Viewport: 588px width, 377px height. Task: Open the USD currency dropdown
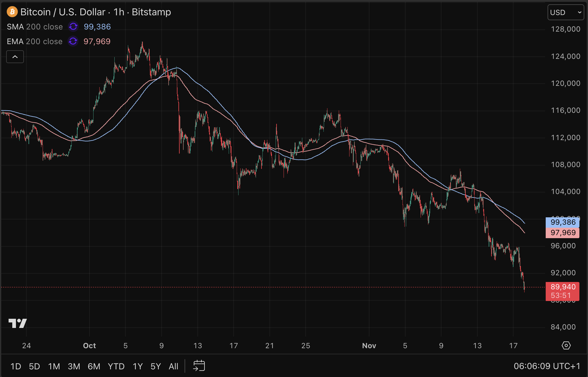point(565,13)
